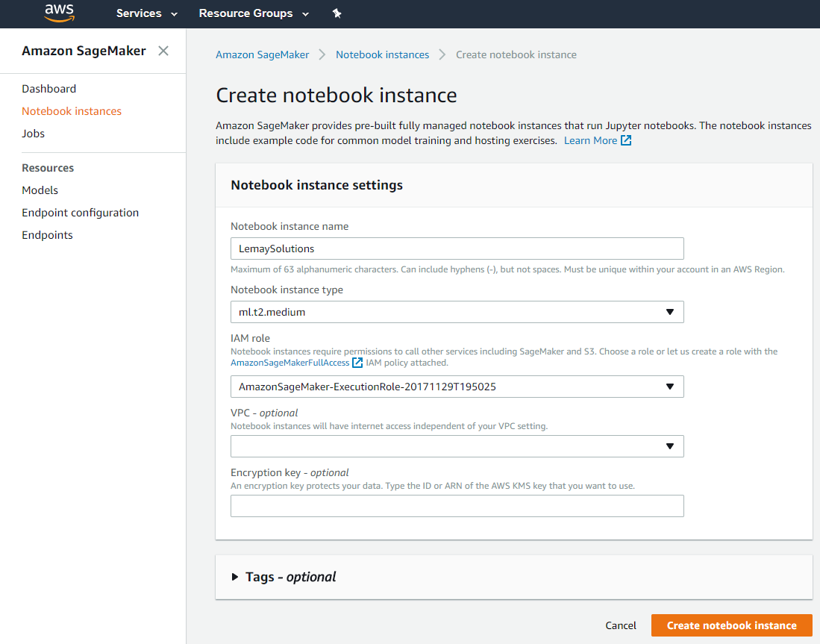
Task: Open the Resource Groups menu
Action: coord(254,13)
